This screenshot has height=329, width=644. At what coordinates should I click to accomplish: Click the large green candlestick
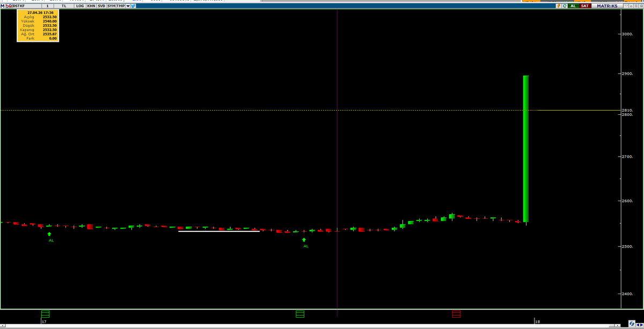coord(526,149)
